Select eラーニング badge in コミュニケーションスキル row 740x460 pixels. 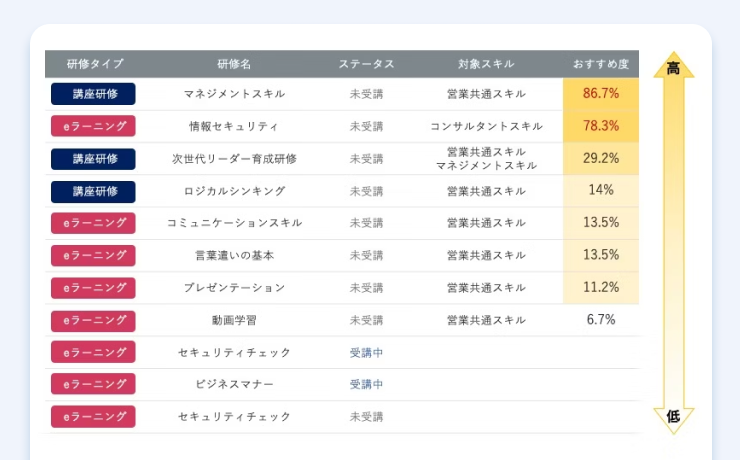pyautogui.click(x=93, y=223)
